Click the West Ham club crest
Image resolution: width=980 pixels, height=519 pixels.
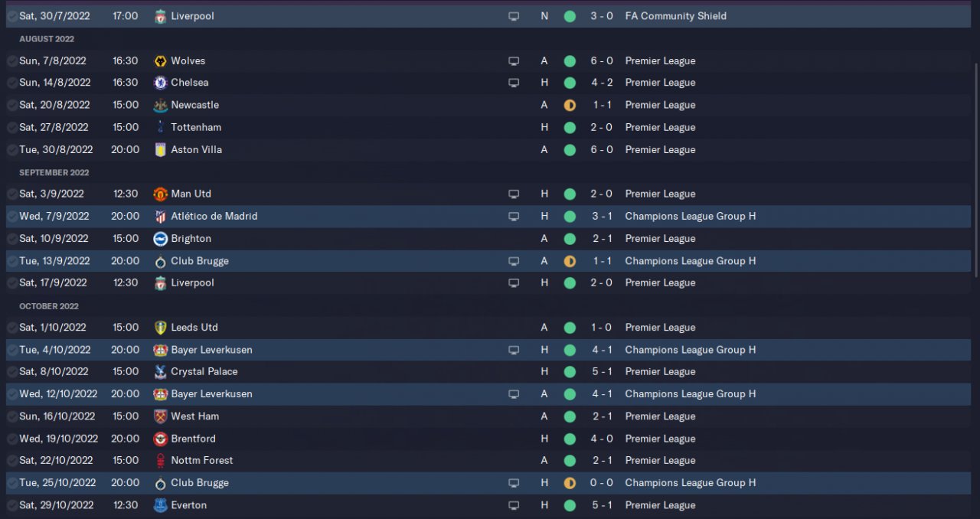160,416
